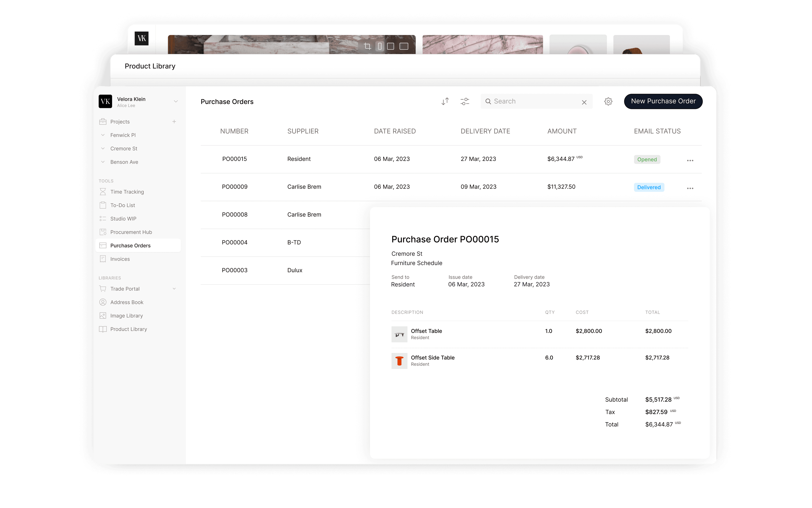The width and height of the screenshot is (812, 508).
Task: Click Dulux supplier cell
Action: point(295,271)
